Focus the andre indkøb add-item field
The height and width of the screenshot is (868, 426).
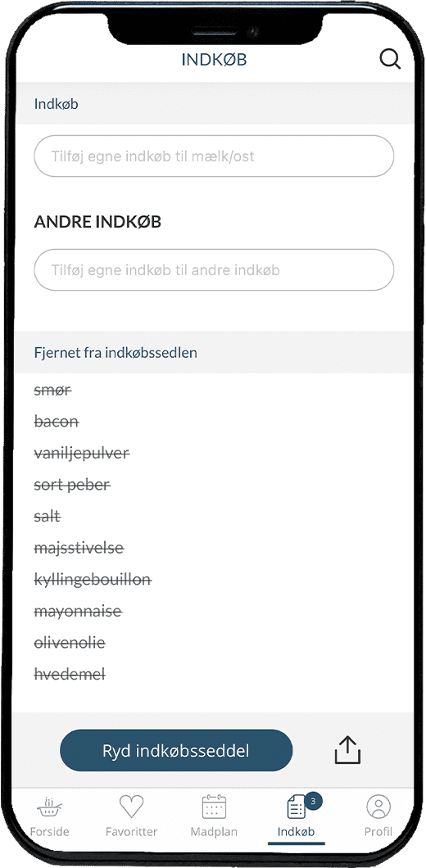(x=214, y=270)
